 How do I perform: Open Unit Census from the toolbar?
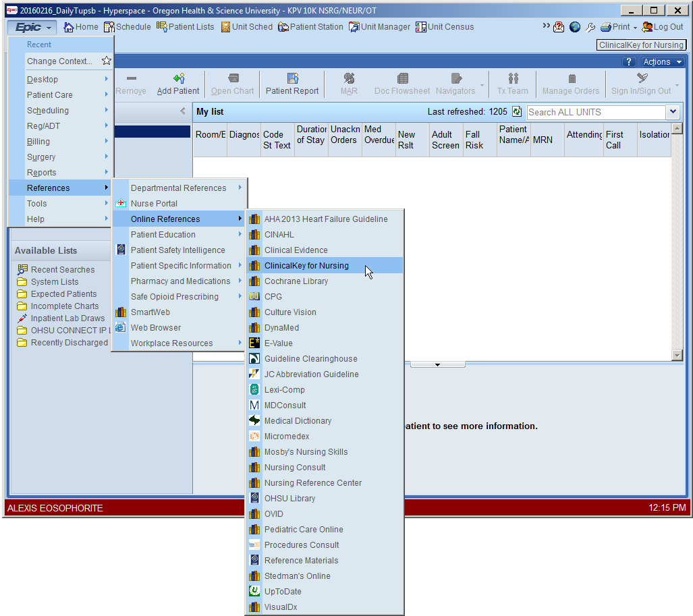(x=444, y=27)
